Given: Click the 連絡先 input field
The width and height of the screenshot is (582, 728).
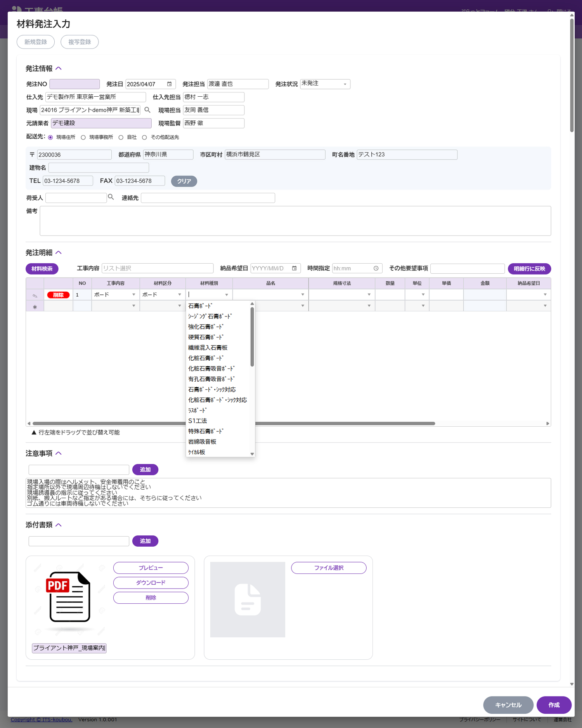Looking at the screenshot, I should [208, 198].
